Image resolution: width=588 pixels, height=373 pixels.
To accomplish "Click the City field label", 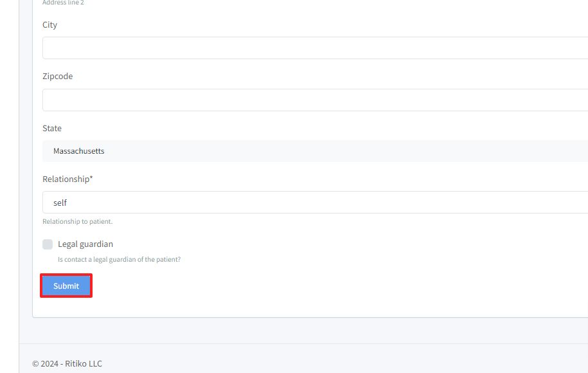I will coord(49,25).
